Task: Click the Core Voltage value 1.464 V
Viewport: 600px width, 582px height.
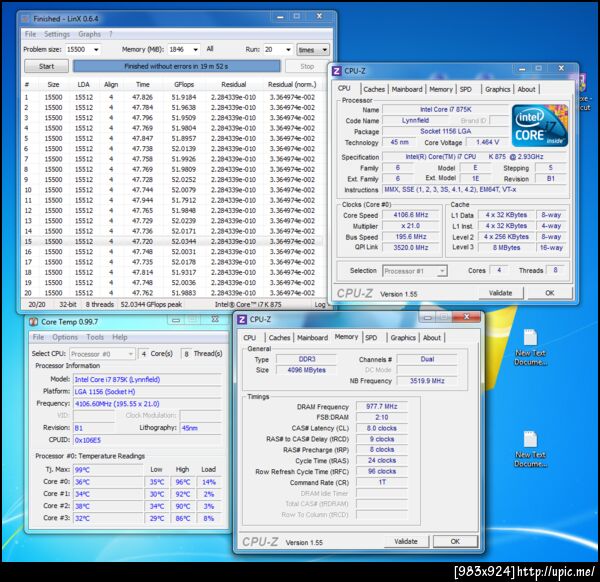Action: coord(488,142)
